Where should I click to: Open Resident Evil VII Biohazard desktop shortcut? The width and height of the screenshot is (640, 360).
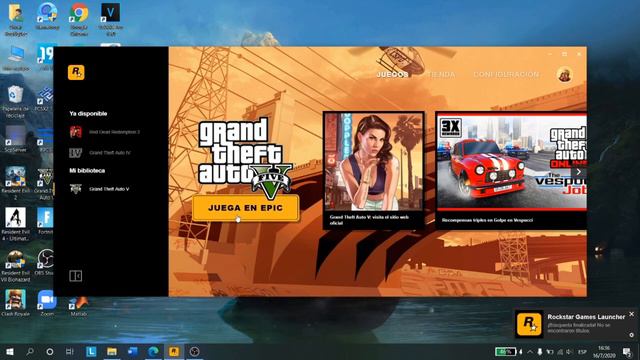click(x=16, y=265)
